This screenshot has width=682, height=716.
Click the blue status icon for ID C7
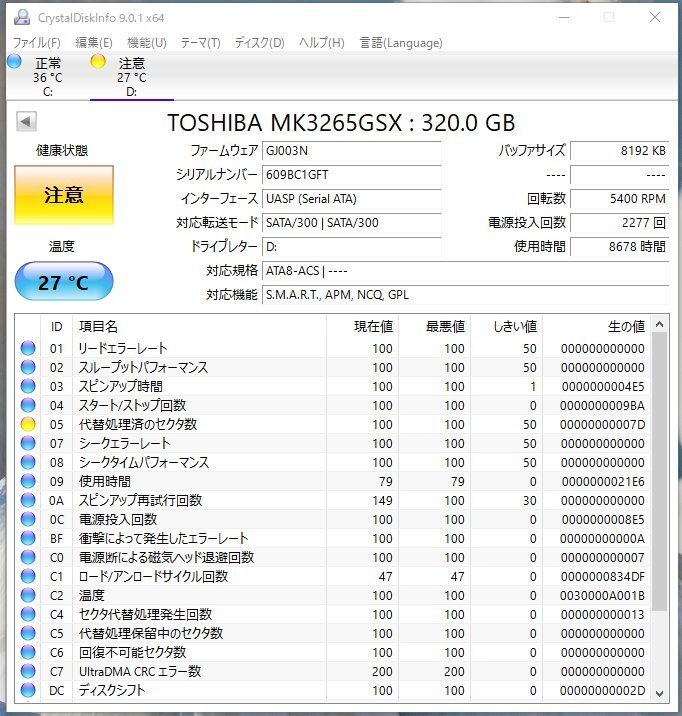28,671
